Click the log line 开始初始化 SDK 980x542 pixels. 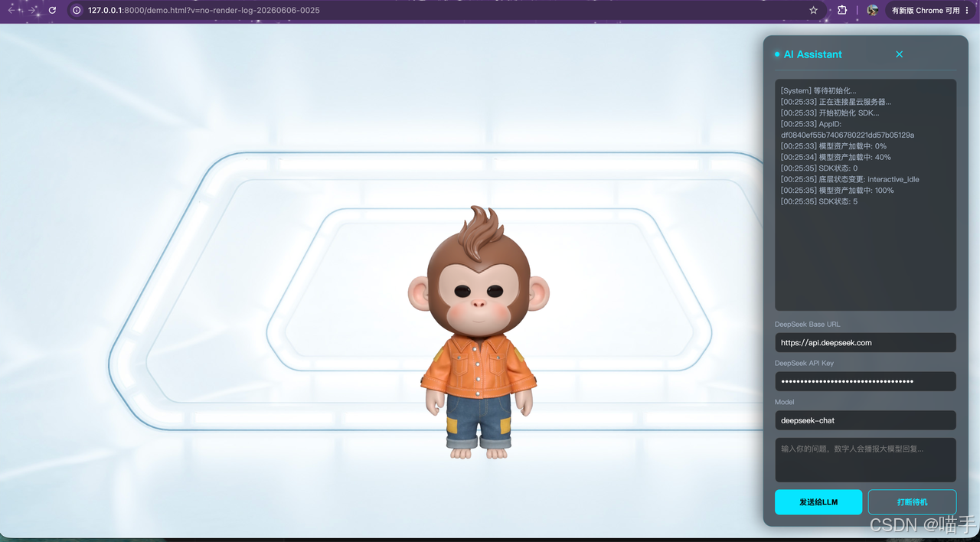click(830, 113)
